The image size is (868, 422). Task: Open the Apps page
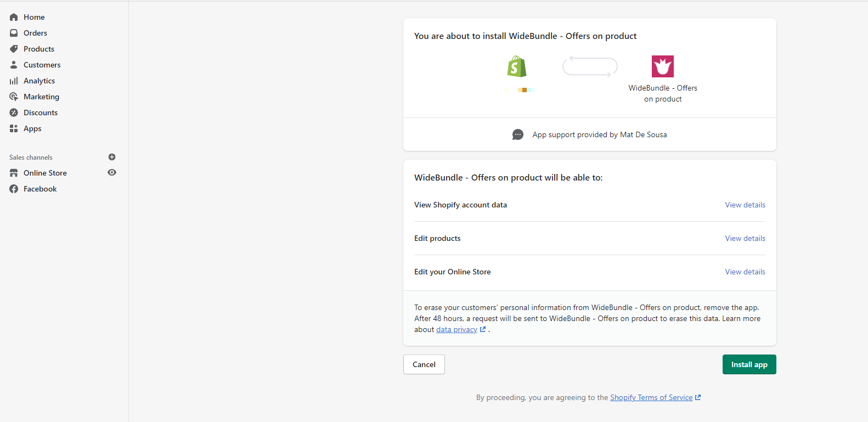click(32, 128)
